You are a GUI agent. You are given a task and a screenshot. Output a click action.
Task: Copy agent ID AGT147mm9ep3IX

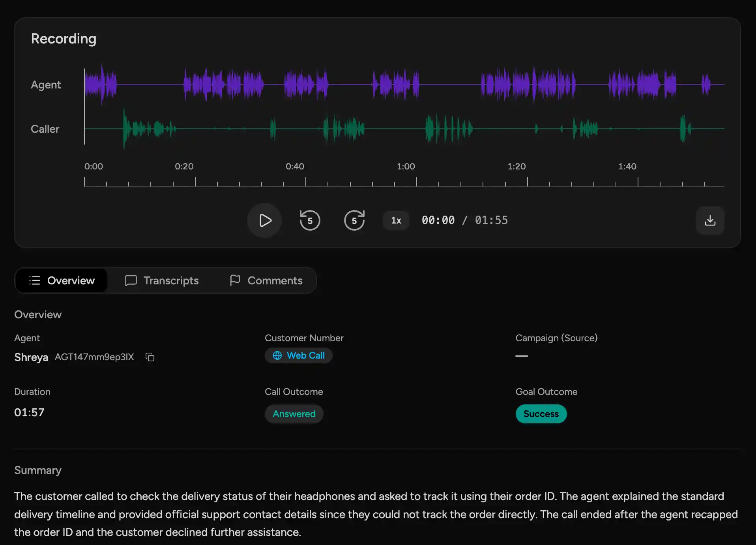(x=150, y=357)
